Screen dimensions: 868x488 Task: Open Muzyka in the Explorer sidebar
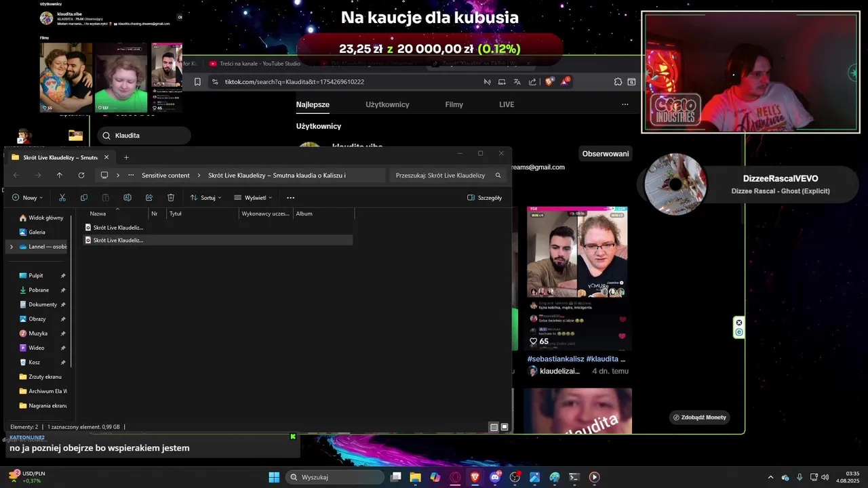click(38, 333)
